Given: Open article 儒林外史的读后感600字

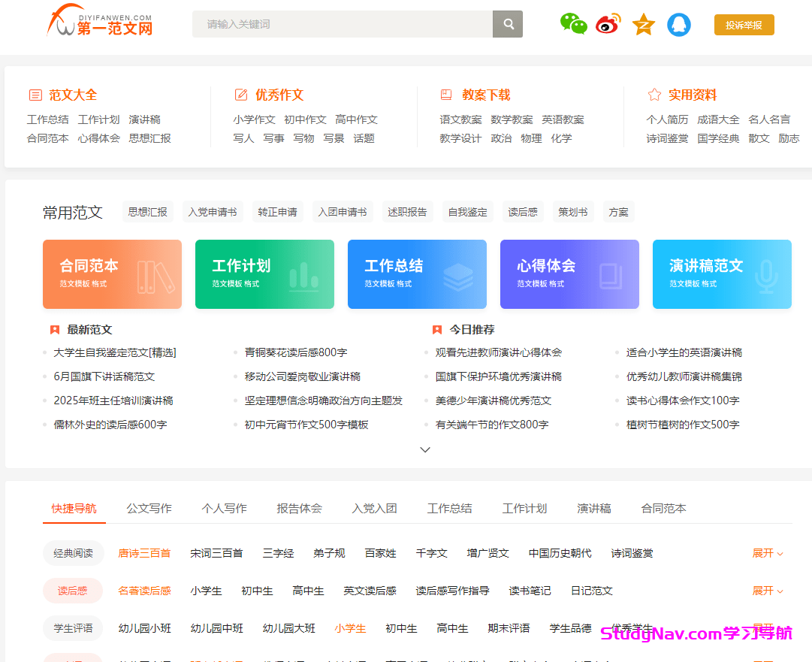Looking at the screenshot, I should pyautogui.click(x=110, y=425).
